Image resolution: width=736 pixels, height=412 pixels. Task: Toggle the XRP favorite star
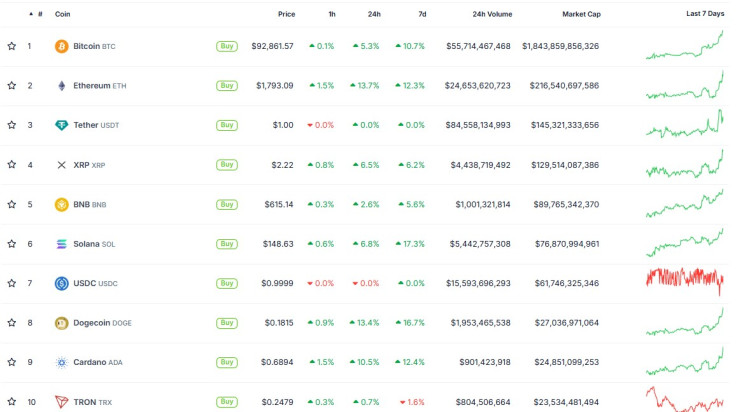[x=12, y=164]
